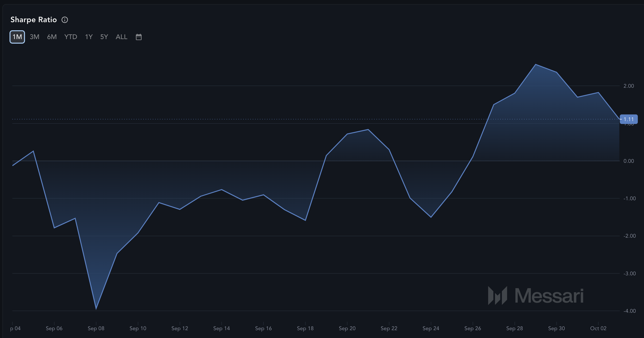Select the 1M time range

tap(17, 37)
